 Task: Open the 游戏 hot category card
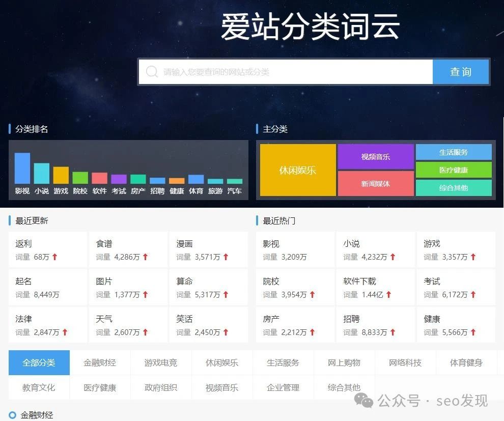456,250
